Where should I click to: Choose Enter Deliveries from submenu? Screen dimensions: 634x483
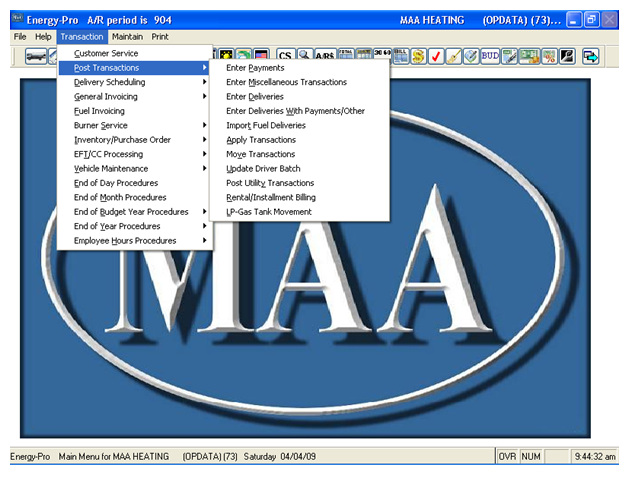[300, 97]
